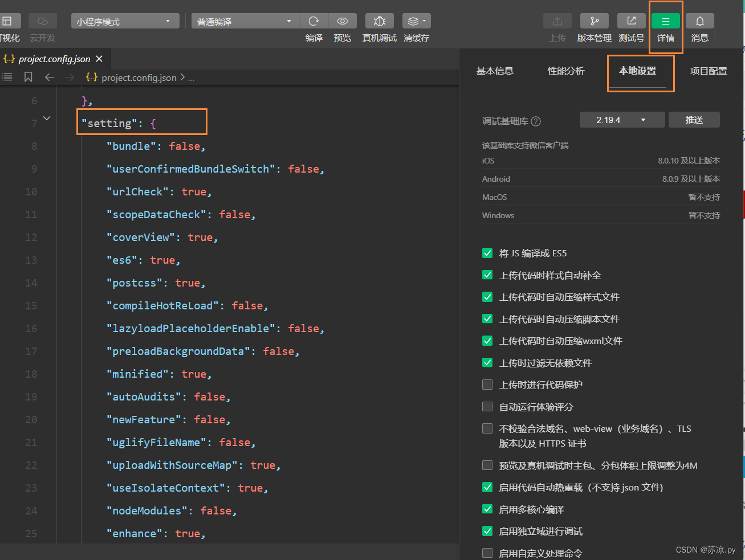
Task: Open real device debugging bug icon
Action: pyautogui.click(x=380, y=21)
